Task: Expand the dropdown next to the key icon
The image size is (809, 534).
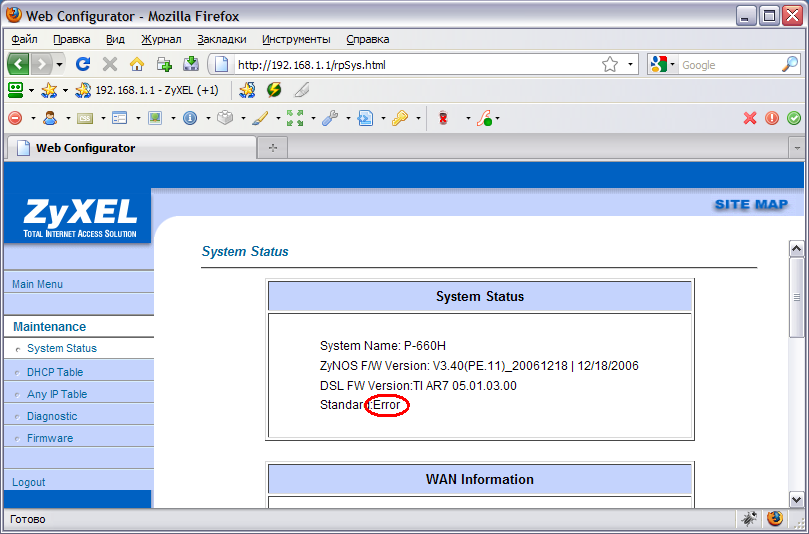Action: [418, 118]
